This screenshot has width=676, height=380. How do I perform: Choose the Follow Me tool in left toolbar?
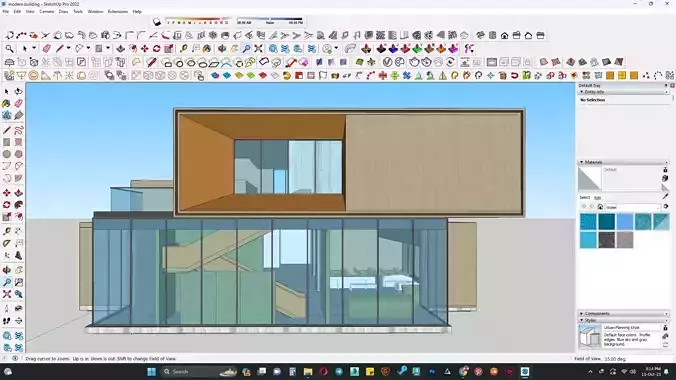(x=19, y=205)
